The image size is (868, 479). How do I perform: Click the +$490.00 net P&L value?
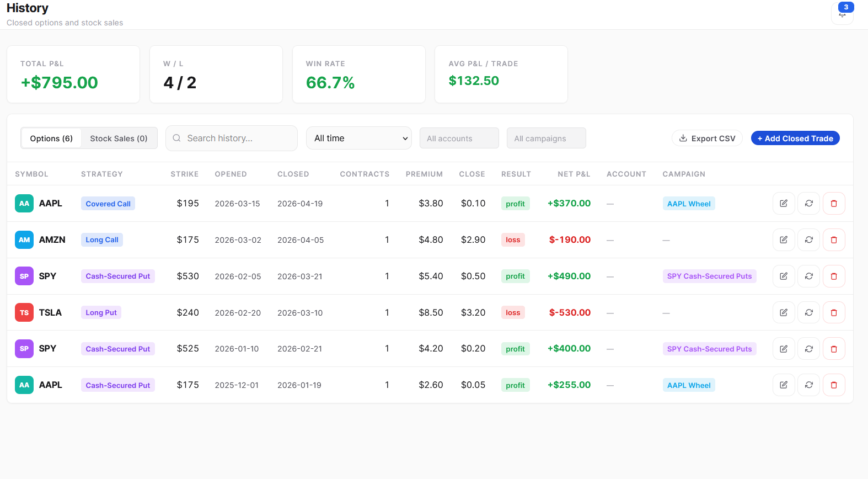point(569,276)
